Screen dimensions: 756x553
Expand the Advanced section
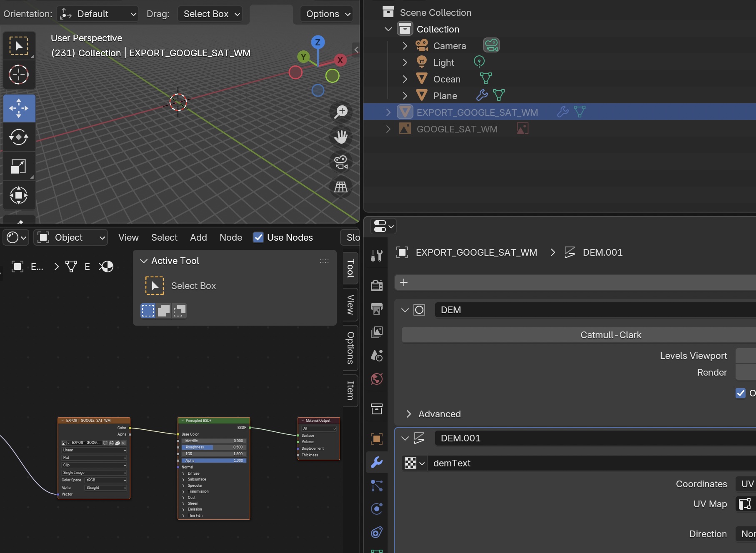coord(439,414)
